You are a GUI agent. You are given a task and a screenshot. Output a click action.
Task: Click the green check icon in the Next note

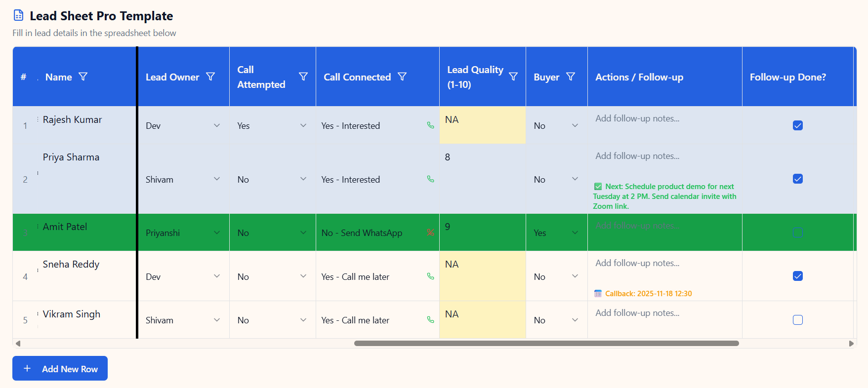(x=598, y=187)
